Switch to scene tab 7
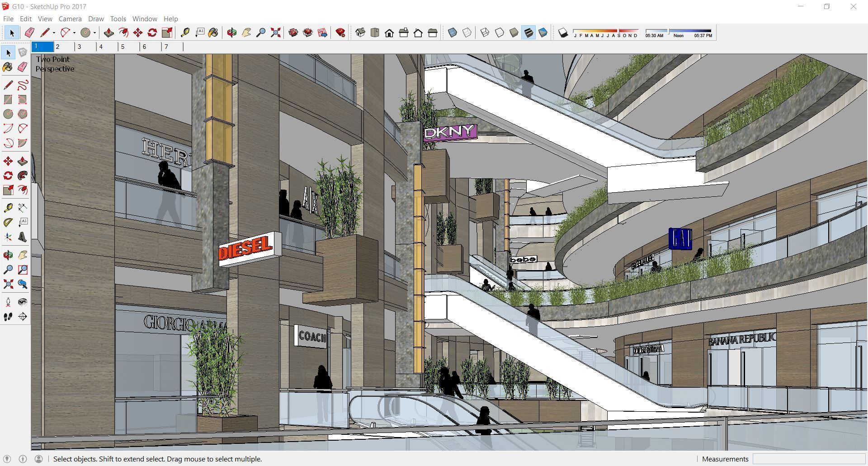Viewport: 868px width, 466px height. (173, 47)
